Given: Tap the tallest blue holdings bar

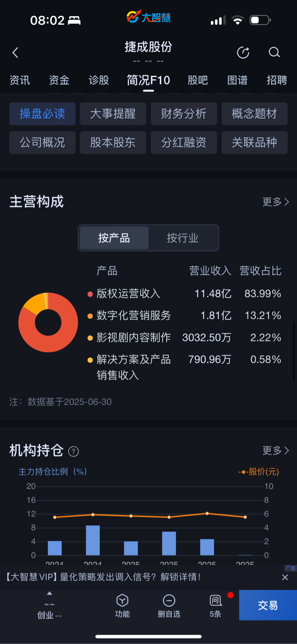Looking at the screenshot, I should 93,540.
